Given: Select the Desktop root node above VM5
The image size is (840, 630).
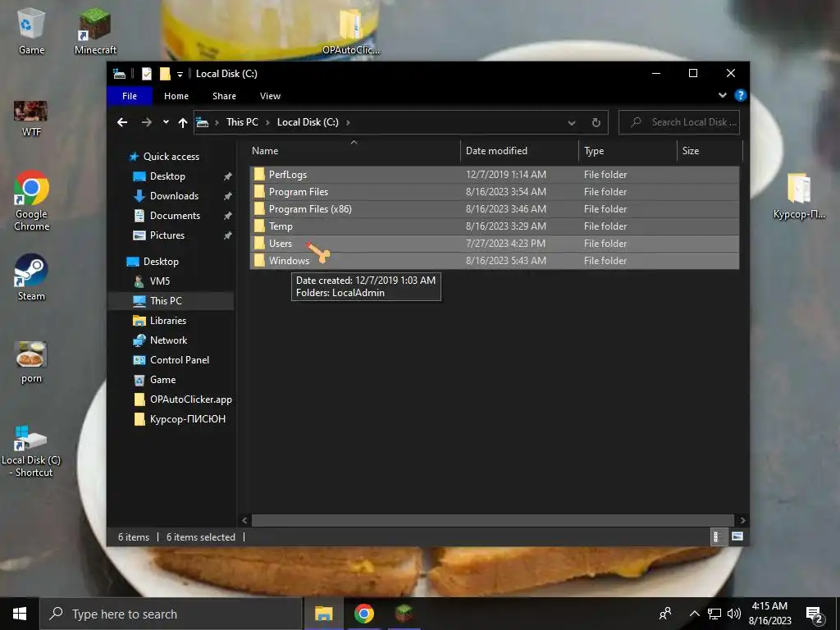Looking at the screenshot, I should pos(153,262).
